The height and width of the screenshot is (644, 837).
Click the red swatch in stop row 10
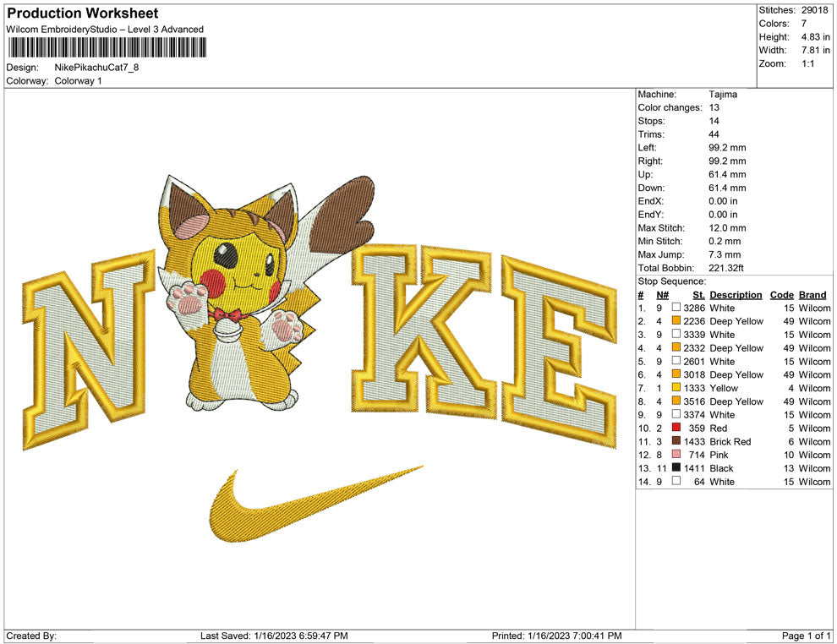pyautogui.click(x=676, y=428)
